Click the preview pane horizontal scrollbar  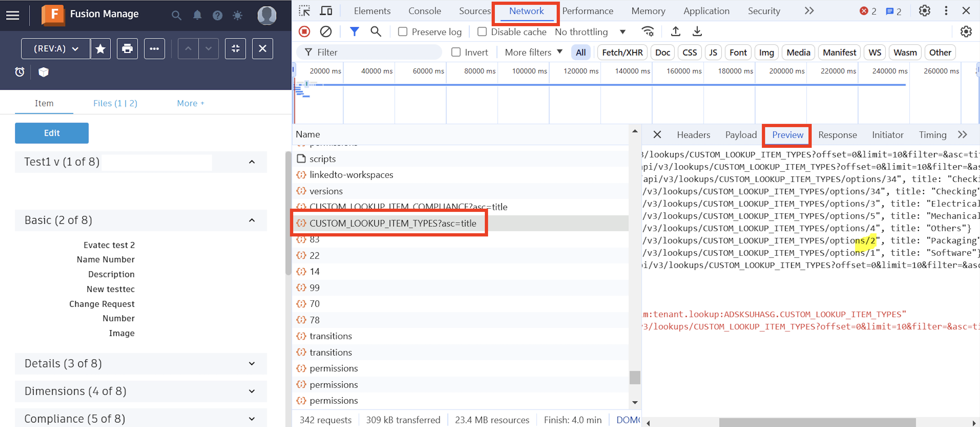(x=817, y=422)
